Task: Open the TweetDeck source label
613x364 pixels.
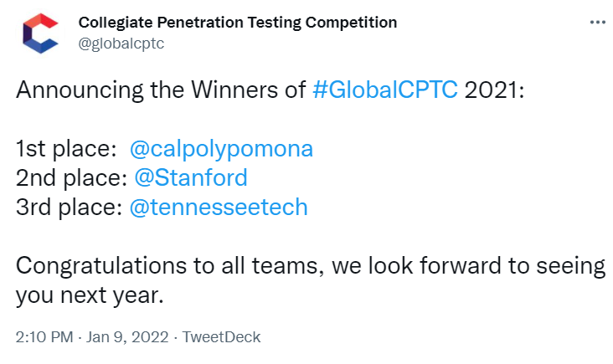Action: coord(221,337)
